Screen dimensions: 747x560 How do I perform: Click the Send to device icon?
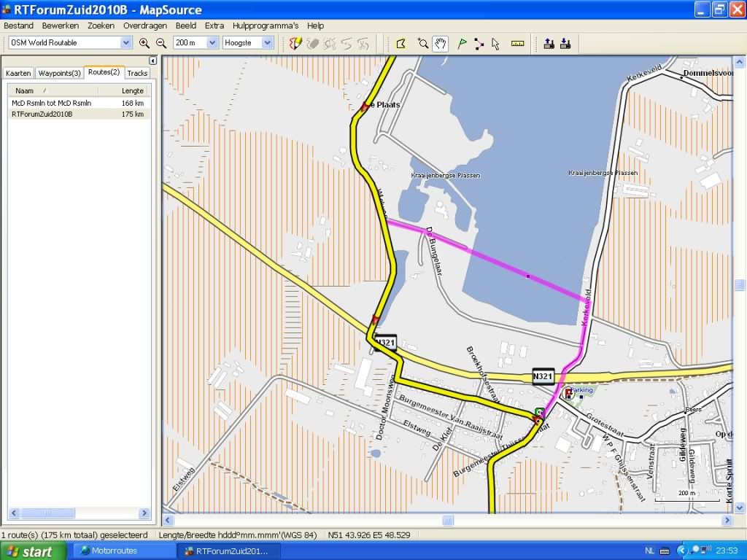click(x=549, y=44)
